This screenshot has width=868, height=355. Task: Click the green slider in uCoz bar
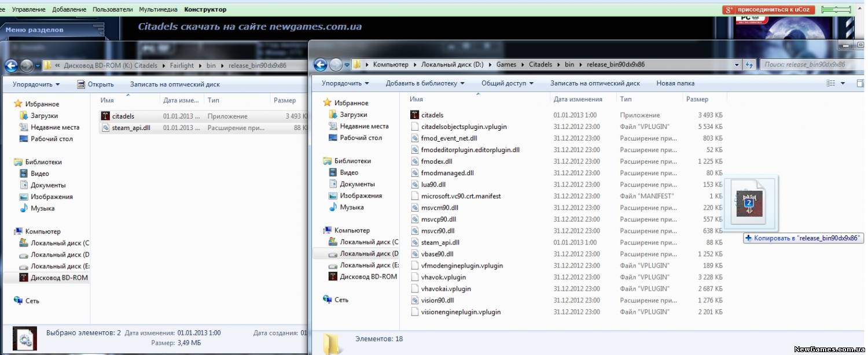836,9
